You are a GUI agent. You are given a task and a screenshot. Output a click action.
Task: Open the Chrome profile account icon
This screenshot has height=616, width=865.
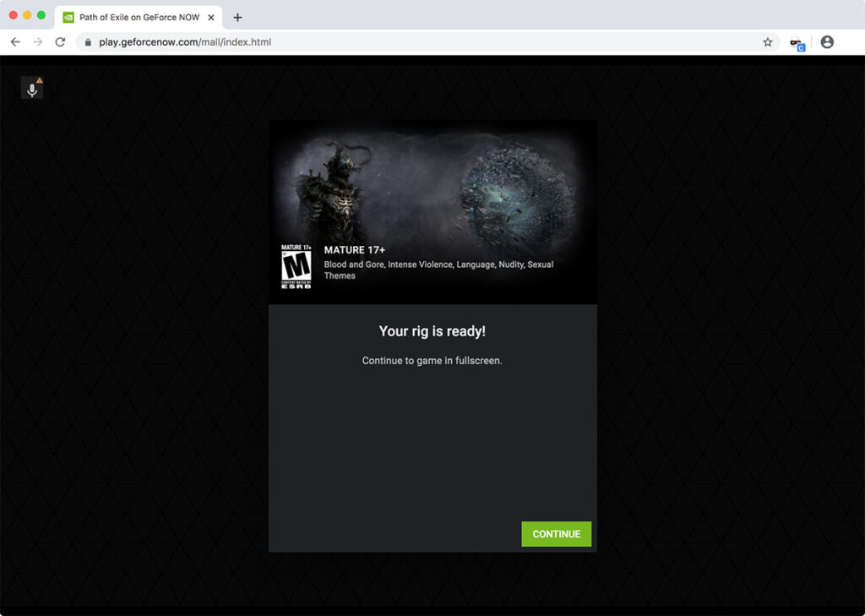point(827,42)
